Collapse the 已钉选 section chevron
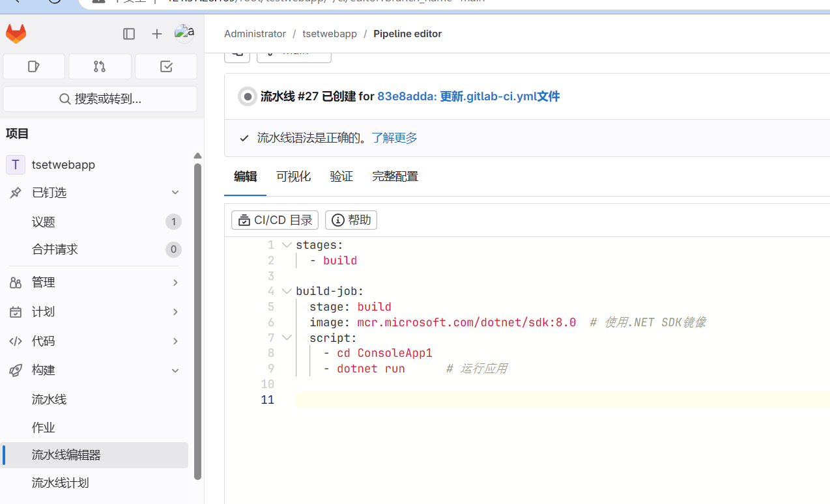The image size is (830, 504). pos(175,193)
